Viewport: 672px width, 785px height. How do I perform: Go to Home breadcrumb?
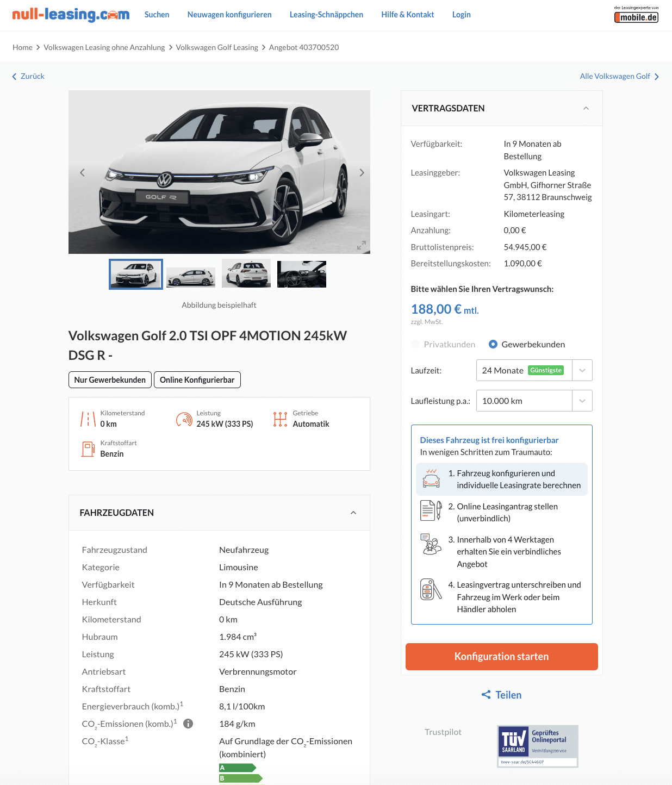pyautogui.click(x=22, y=47)
